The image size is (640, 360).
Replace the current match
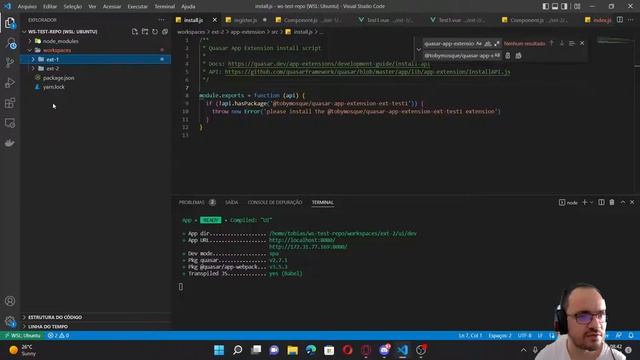pos(508,56)
